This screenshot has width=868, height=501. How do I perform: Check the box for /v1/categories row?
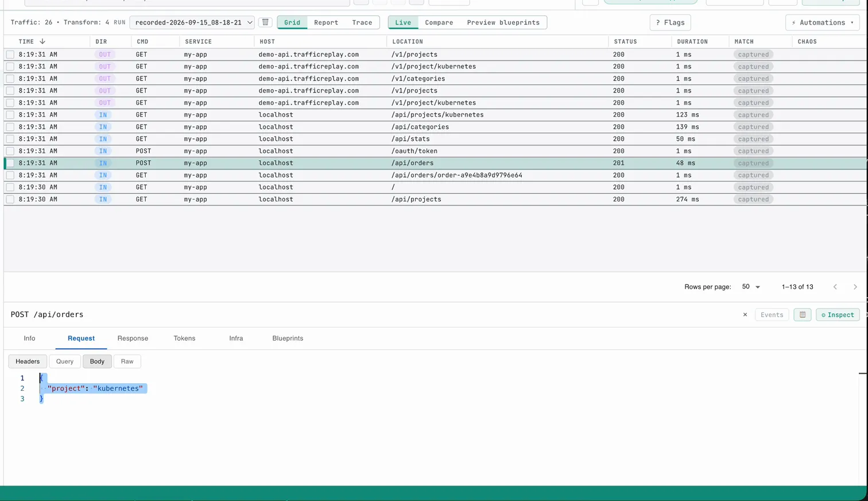tap(10, 79)
